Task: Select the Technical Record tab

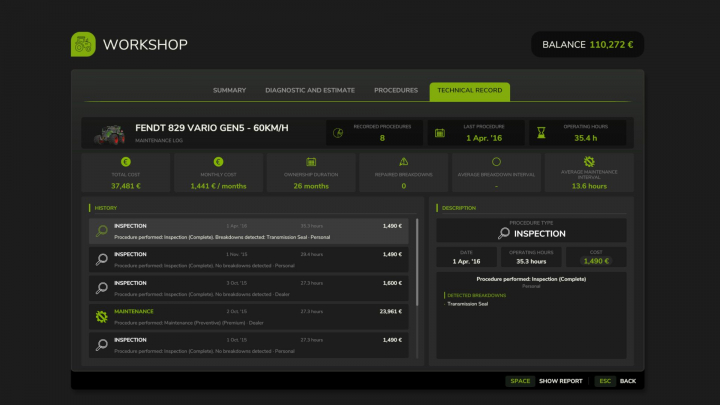Action: (470, 91)
